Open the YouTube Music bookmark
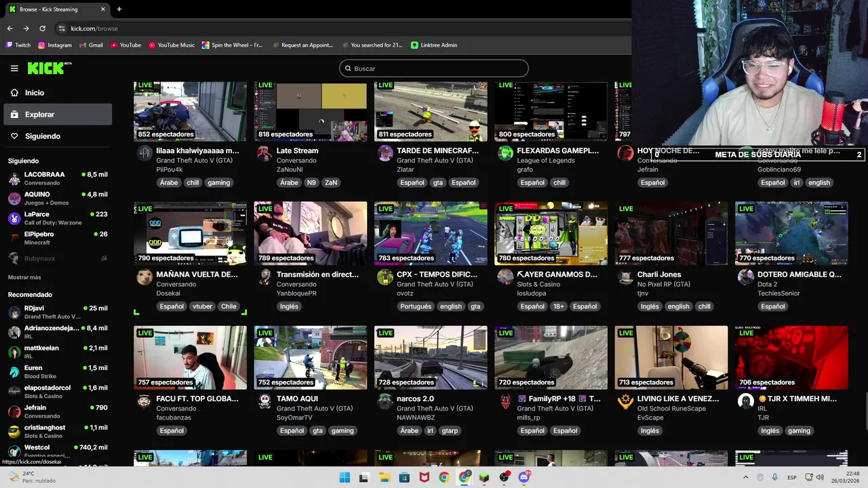 click(172, 45)
